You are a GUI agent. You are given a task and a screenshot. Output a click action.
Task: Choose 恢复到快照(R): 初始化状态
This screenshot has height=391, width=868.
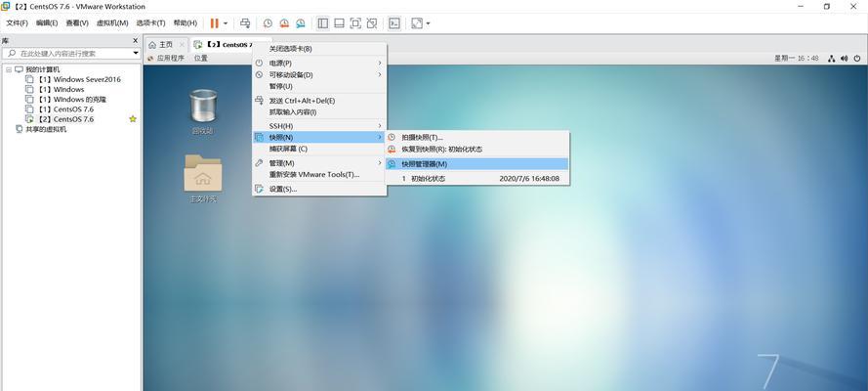pyautogui.click(x=477, y=150)
